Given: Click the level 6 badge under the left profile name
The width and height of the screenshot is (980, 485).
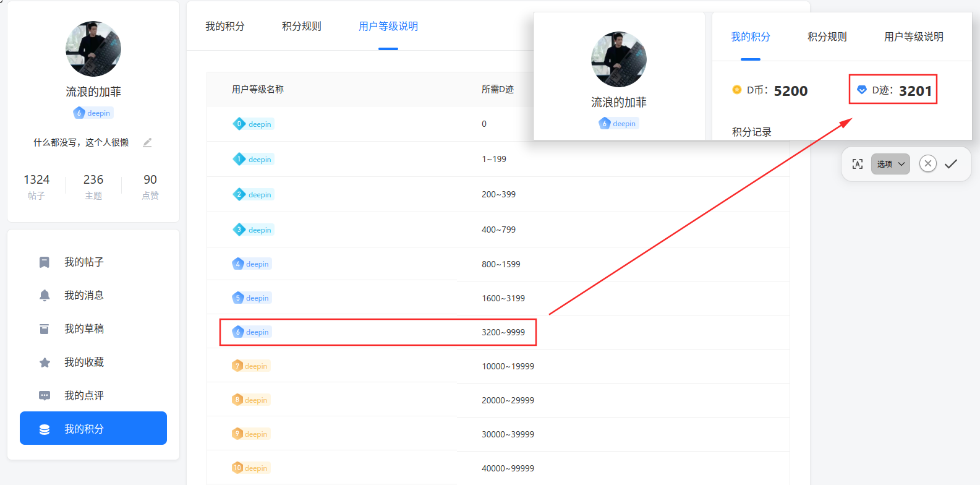Looking at the screenshot, I should pyautogui.click(x=93, y=113).
